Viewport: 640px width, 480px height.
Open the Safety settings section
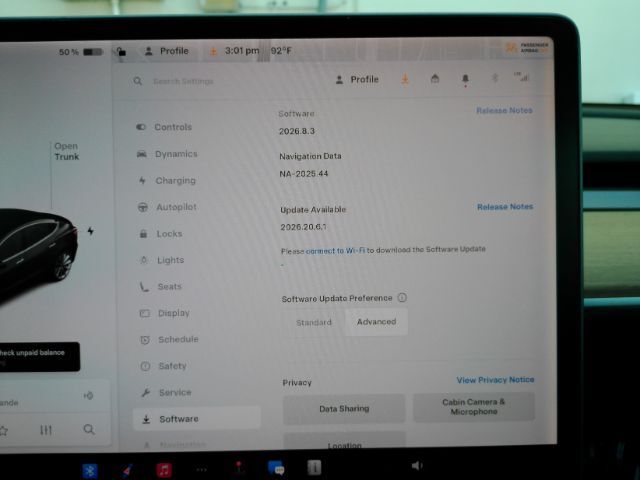click(163, 366)
